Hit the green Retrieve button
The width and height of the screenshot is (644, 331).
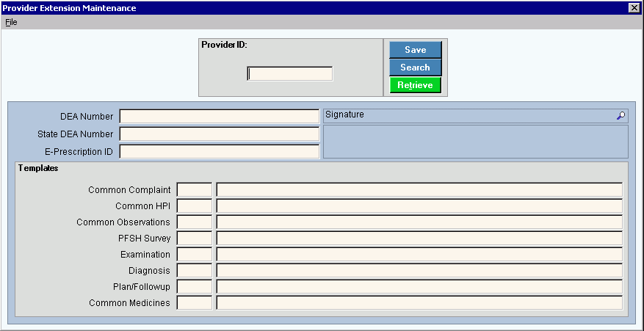[x=415, y=85]
